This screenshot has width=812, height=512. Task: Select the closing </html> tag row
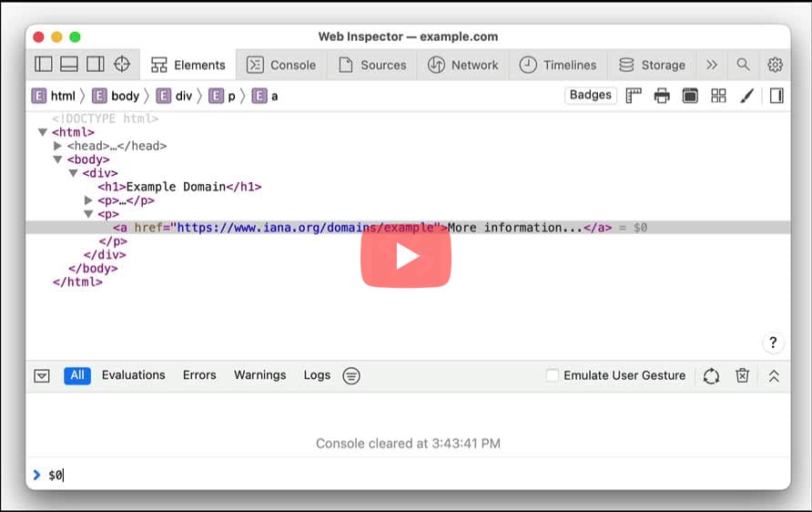pyautogui.click(x=77, y=282)
